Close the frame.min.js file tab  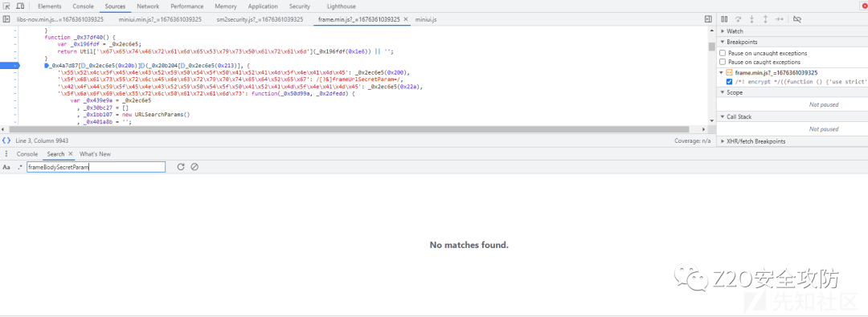pyautogui.click(x=406, y=19)
